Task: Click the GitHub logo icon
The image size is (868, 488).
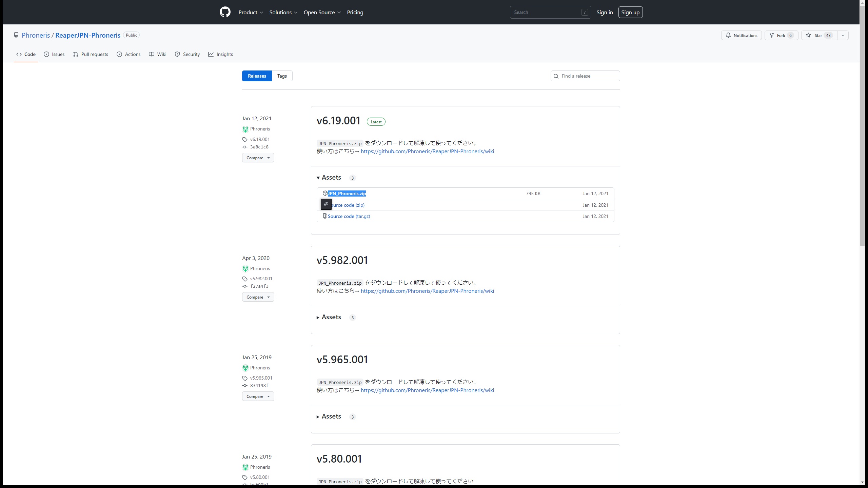Action: (225, 12)
